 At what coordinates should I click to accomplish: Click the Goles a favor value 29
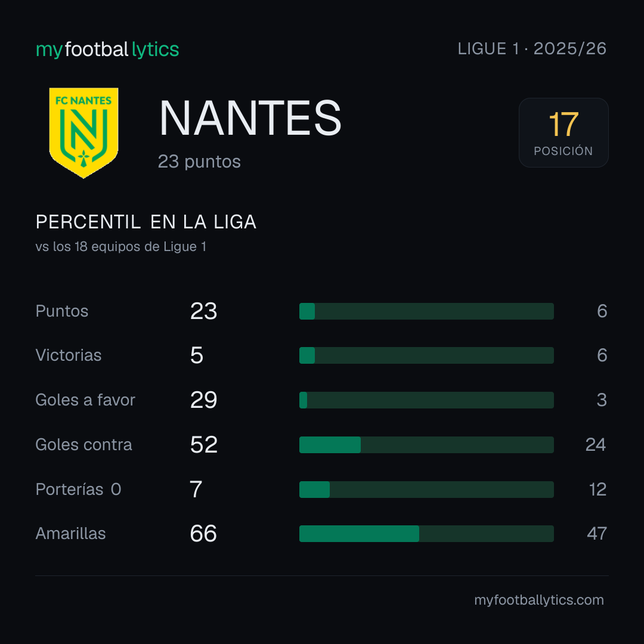[204, 400]
